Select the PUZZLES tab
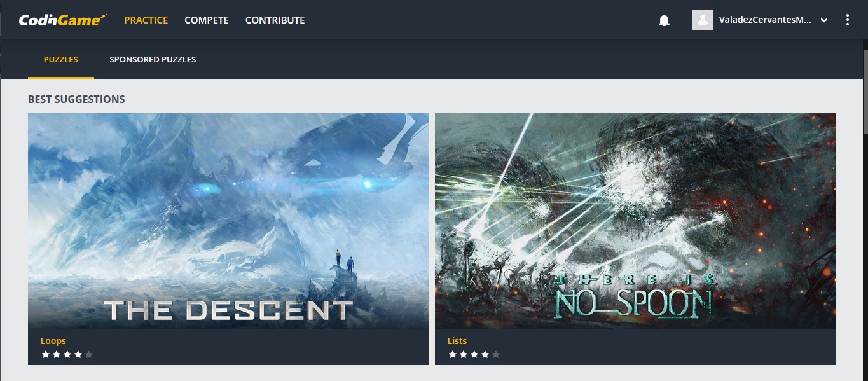 click(x=61, y=60)
